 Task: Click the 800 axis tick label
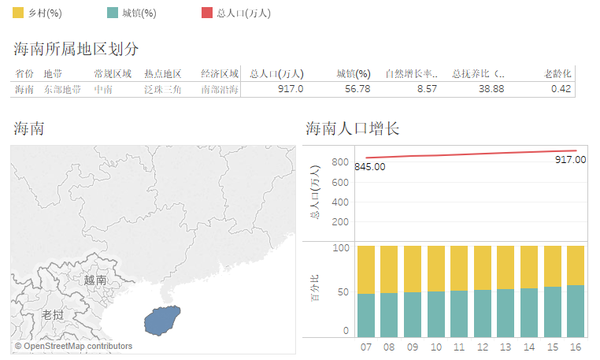[x=340, y=162]
